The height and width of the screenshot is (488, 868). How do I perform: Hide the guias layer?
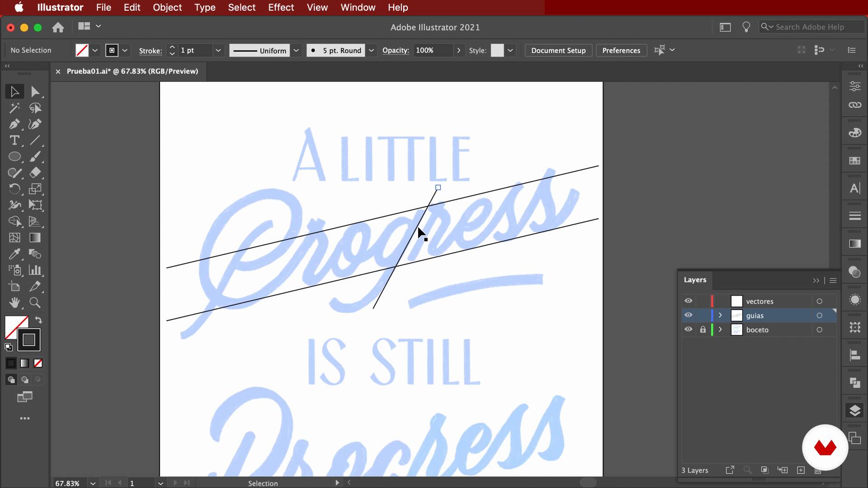[x=688, y=315]
